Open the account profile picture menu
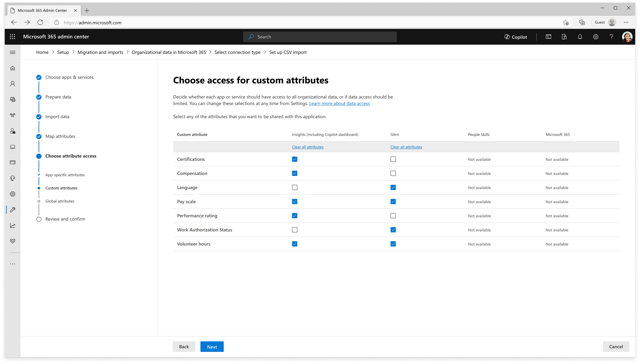The width and height of the screenshot is (640, 364). (x=627, y=37)
